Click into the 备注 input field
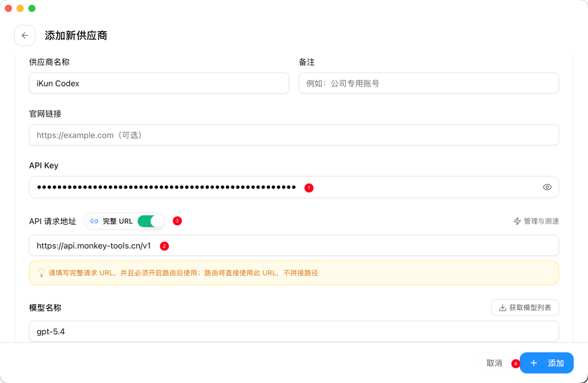 [429, 84]
